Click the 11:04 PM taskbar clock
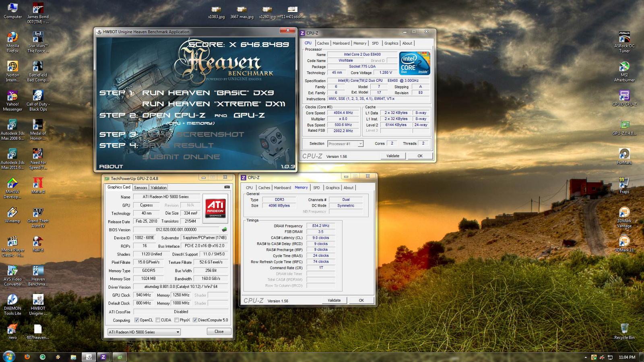This screenshot has height=362, width=644. point(627,357)
